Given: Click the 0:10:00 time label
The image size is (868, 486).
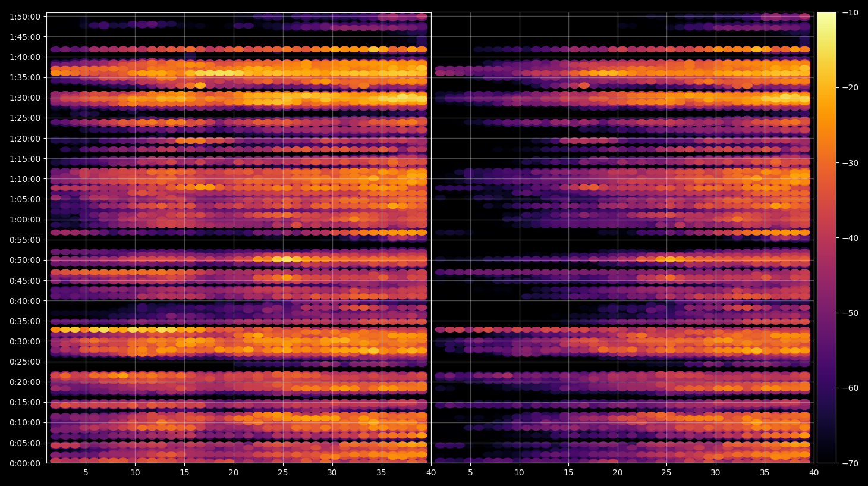Looking at the screenshot, I should tap(25, 423).
